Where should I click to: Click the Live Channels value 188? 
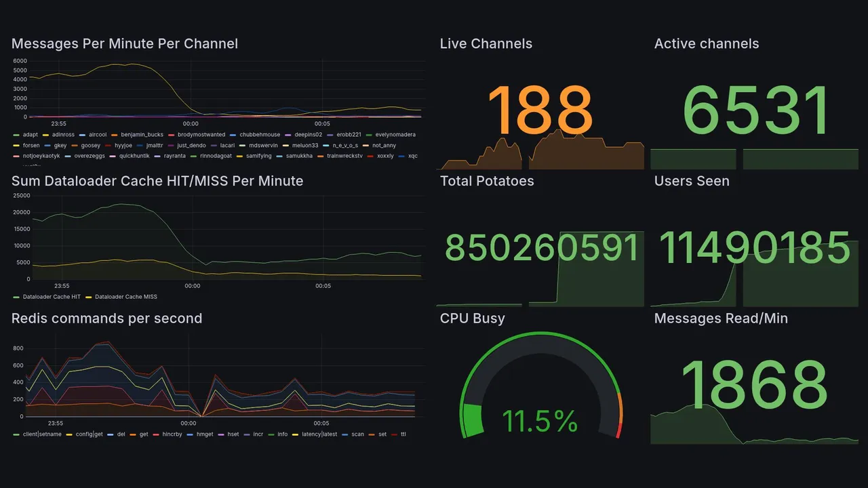coord(540,110)
